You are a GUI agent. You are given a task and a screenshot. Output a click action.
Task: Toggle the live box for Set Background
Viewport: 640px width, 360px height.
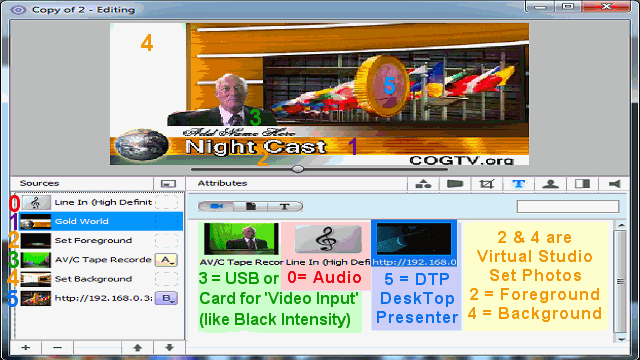(x=166, y=279)
